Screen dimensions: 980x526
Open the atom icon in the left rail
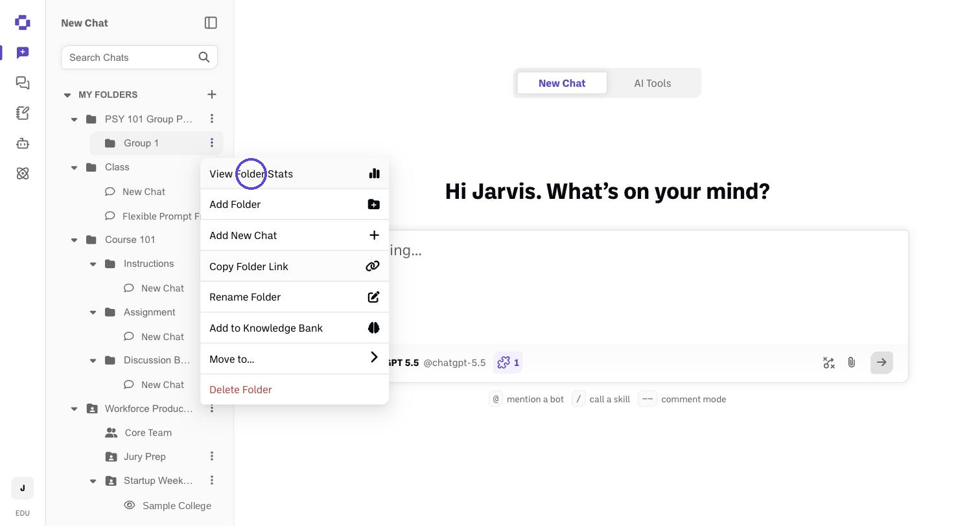click(23, 174)
